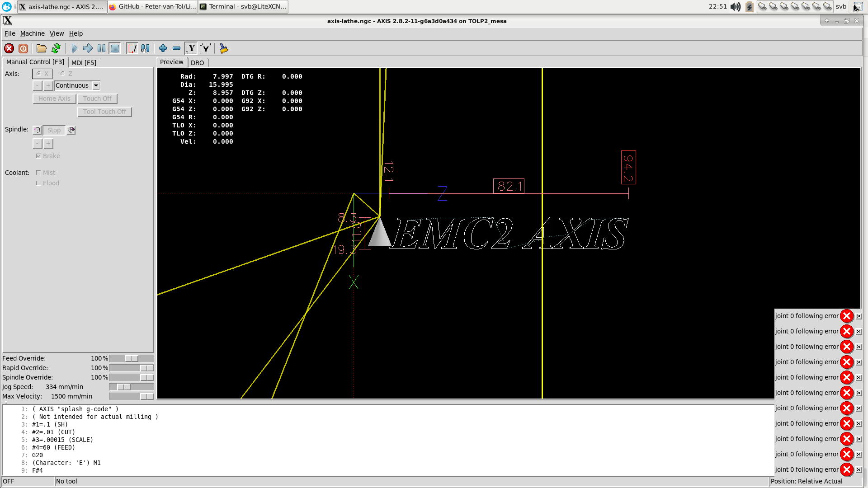
Task: Toggle skip lines with slash icon
Action: click(132, 48)
